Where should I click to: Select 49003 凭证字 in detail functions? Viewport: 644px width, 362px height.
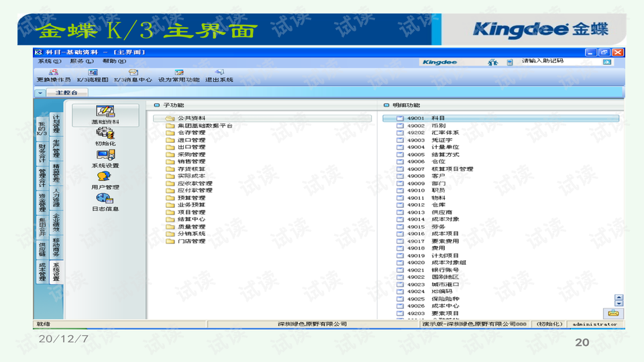pos(429,140)
